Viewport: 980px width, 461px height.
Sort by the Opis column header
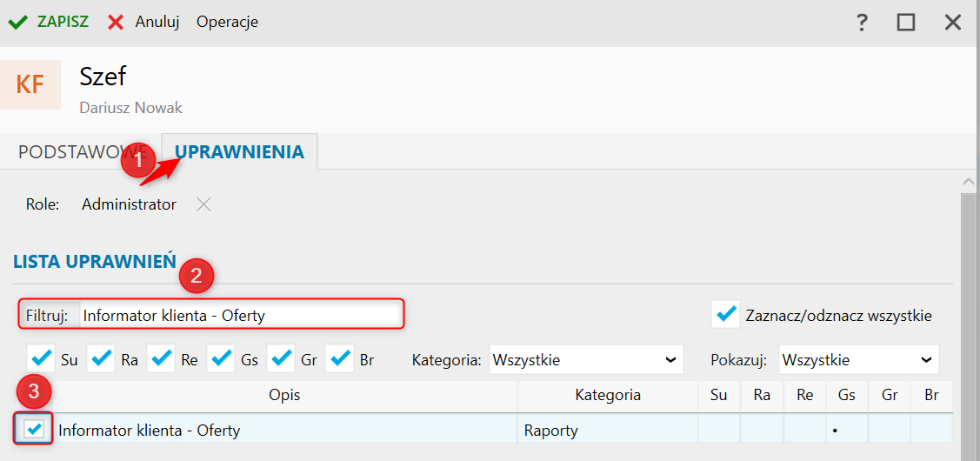[x=284, y=395]
